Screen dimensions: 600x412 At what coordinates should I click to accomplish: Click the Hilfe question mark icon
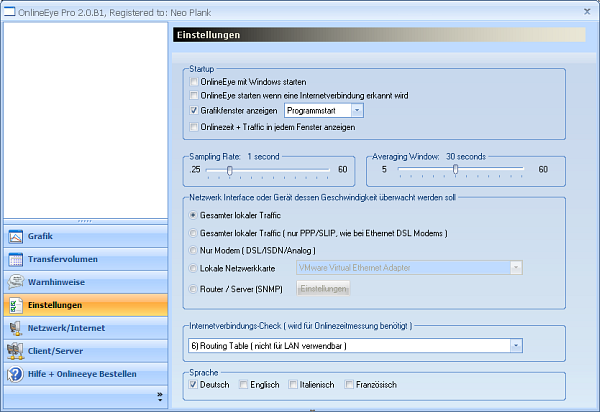[x=16, y=374]
